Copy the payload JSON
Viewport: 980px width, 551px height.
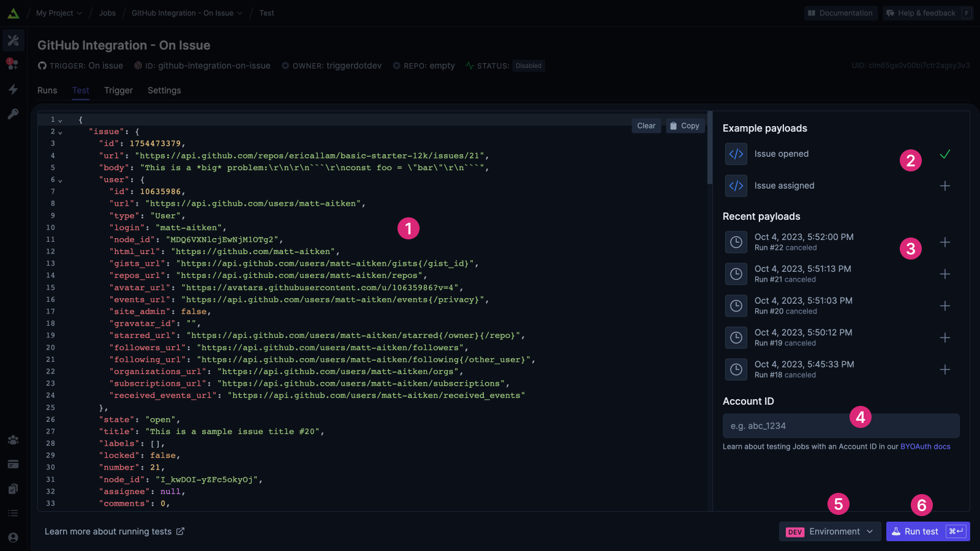tap(685, 126)
